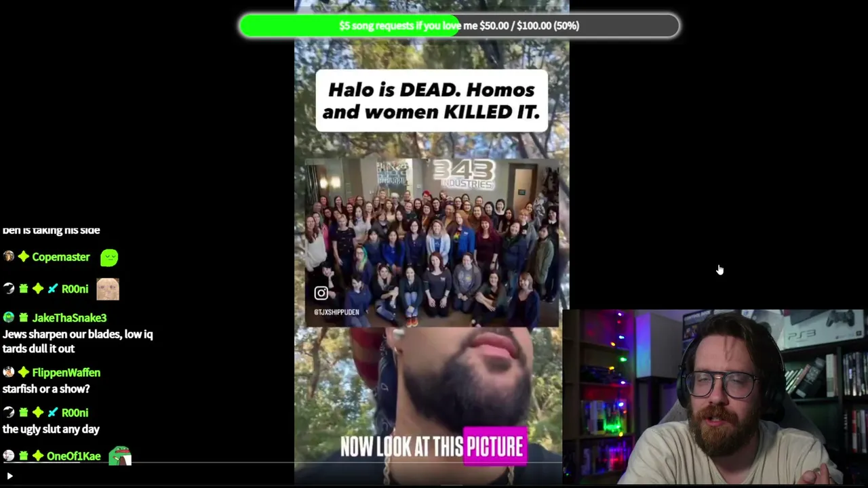Click the frog emote beside OneOf1Kae
This screenshot has width=868, height=488.
[x=119, y=455]
